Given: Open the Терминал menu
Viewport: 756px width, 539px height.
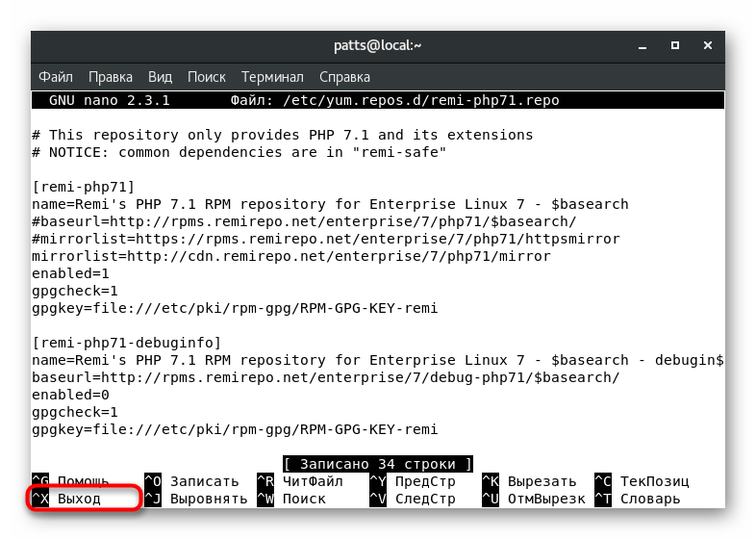Looking at the screenshot, I should [x=272, y=77].
